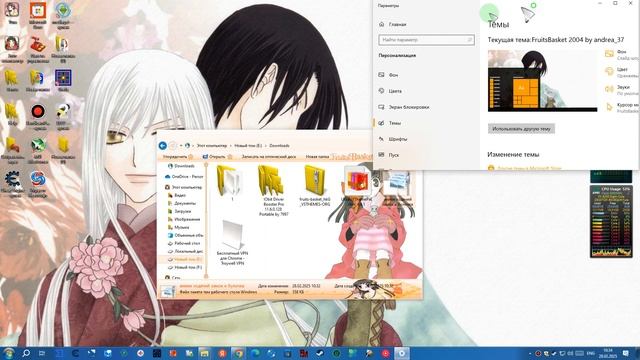Click Task View icon on taskbar
This screenshot has height=360, width=640.
click(42, 353)
